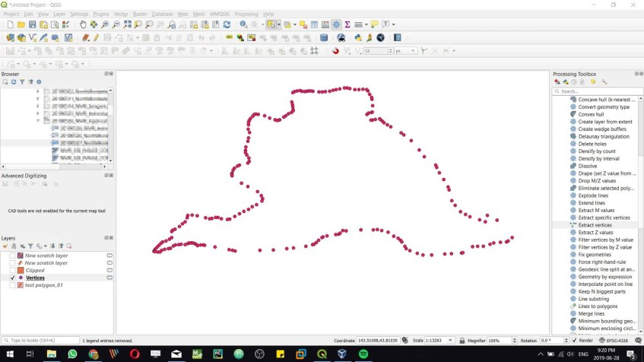
Task: Toggle the scale lock icon
Action: click(462, 341)
